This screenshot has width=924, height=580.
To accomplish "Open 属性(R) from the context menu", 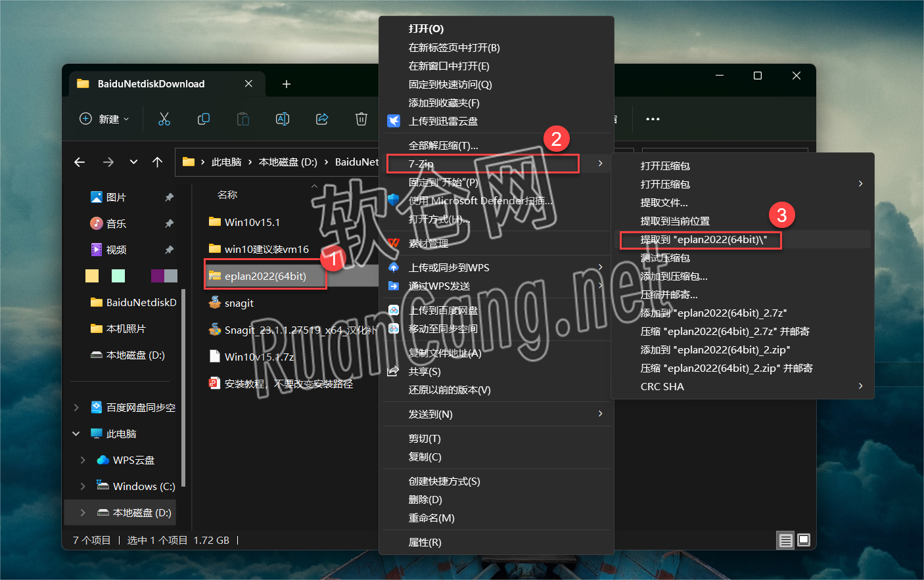I will click(x=427, y=542).
